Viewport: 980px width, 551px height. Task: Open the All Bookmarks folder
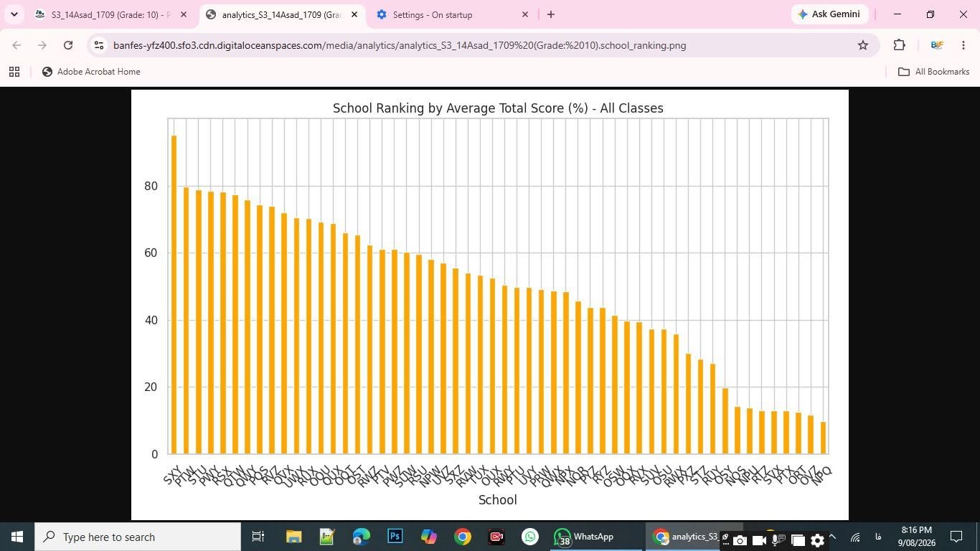point(934,72)
